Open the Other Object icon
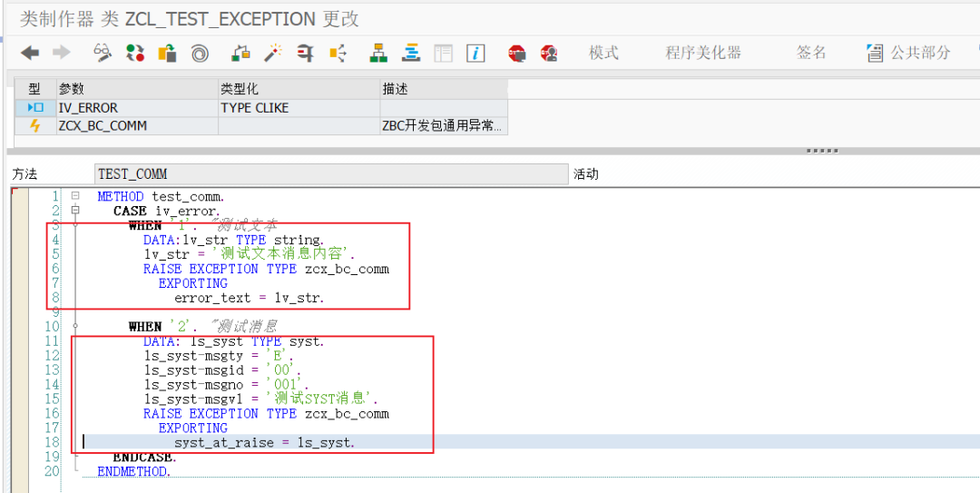Screen dimensions: 980x493 pos(167,53)
